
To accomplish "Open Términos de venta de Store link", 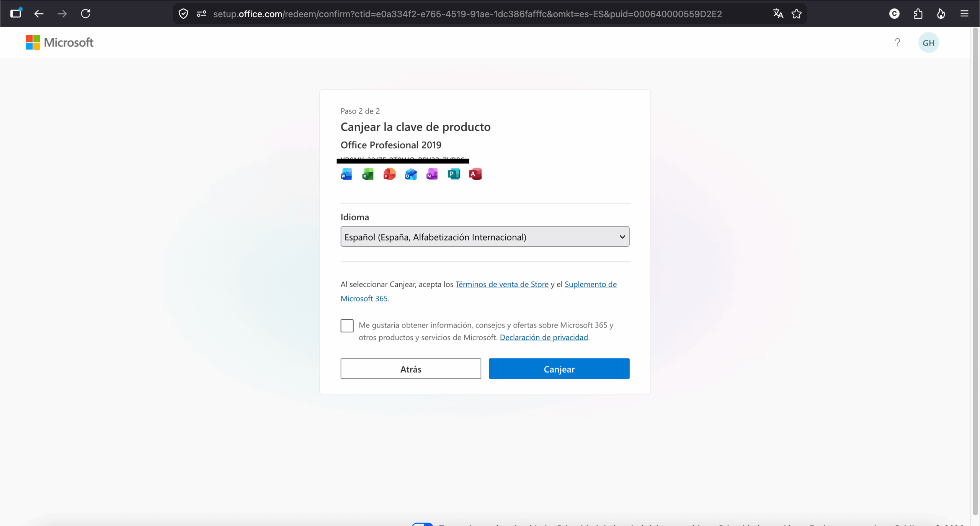I will coord(502,284).
